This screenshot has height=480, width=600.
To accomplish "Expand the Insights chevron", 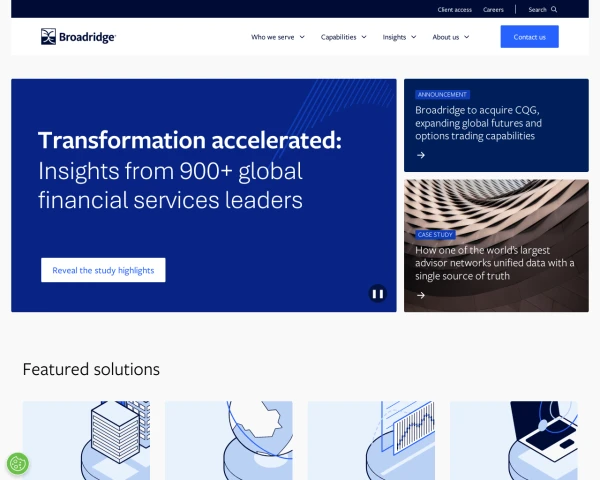I will (x=414, y=37).
